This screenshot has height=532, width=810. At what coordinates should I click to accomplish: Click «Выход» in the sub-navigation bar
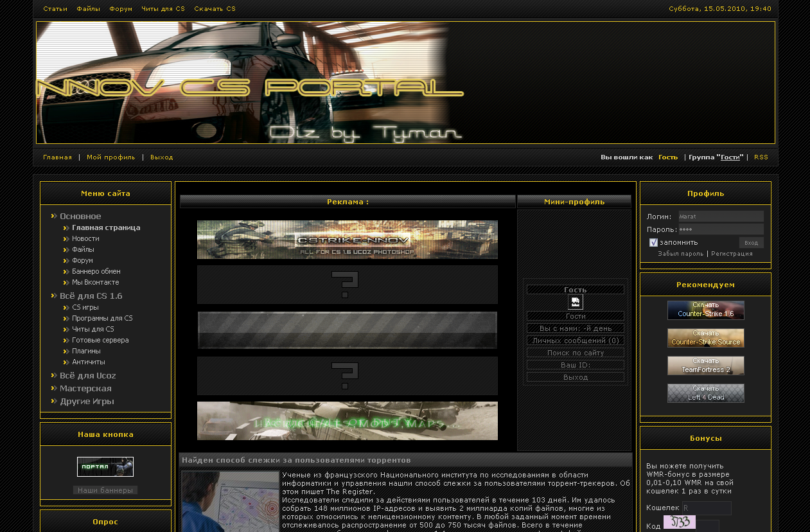tap(162, 157)
